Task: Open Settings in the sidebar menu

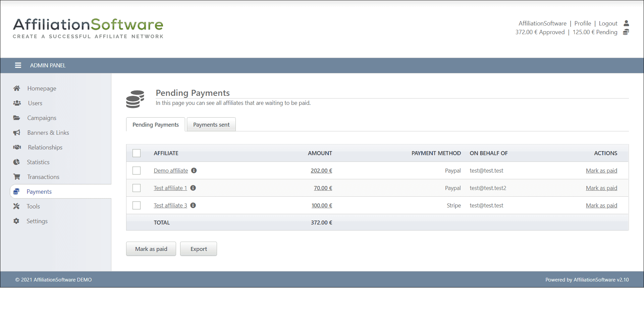Action: (x=37, y=221)
